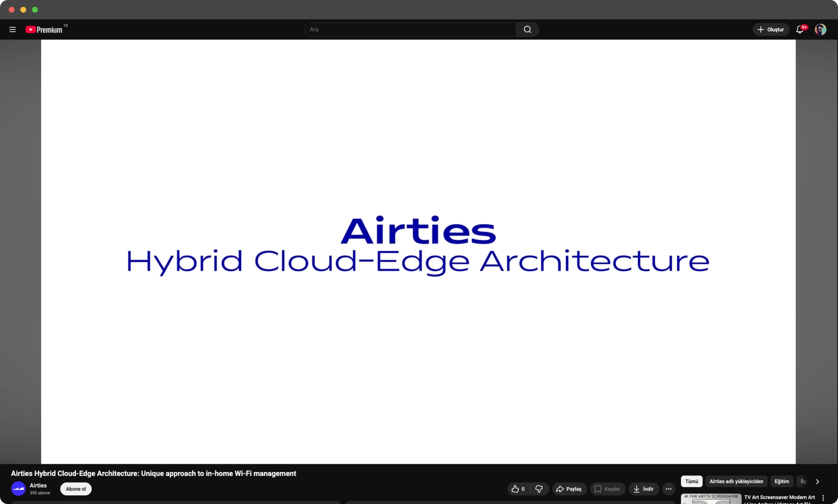Open the three-dot more actions menu
Viewport: 838px width, 504px height.
(669, 489)
